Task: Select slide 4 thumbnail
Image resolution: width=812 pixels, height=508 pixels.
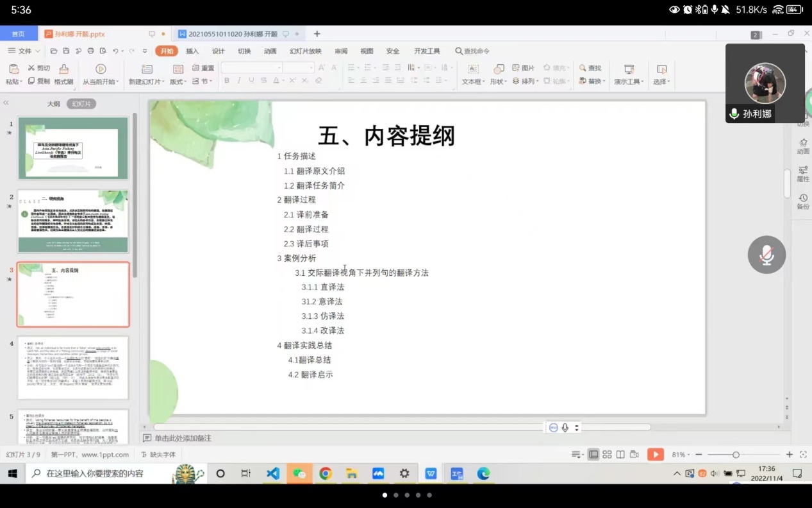Action: pyautogui.click(x=73, y=368)
